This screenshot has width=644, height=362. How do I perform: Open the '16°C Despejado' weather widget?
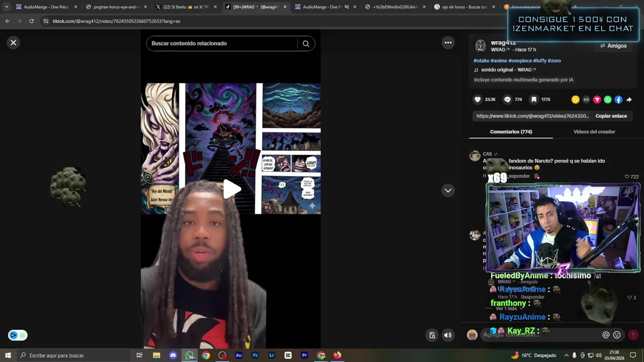click(x=534, y=355)
